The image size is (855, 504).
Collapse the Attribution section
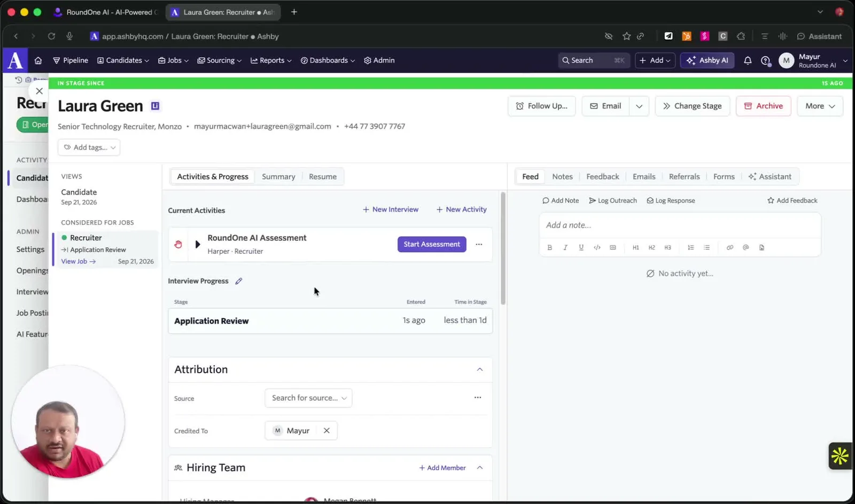tap(480, 369)
